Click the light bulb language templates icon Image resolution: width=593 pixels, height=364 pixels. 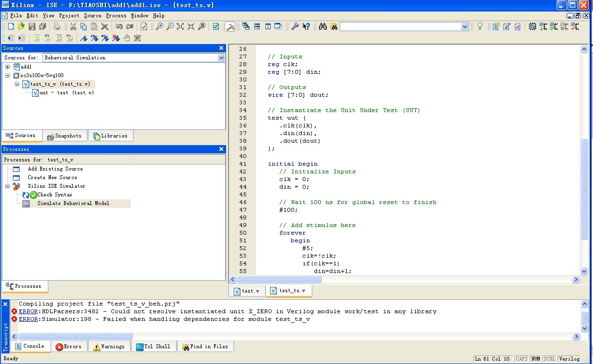(x=479, y=27)
